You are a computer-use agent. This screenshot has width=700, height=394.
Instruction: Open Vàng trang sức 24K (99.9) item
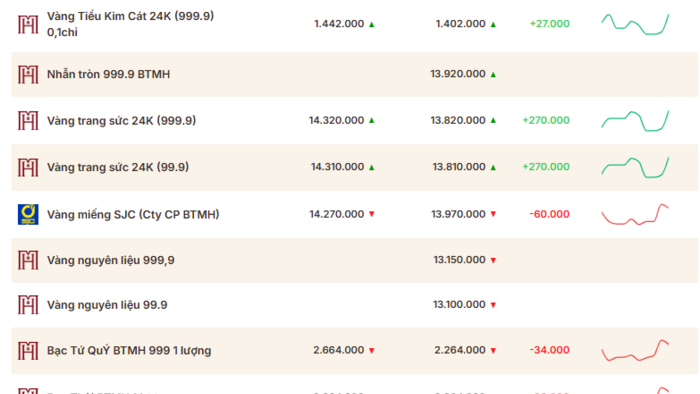118,167
